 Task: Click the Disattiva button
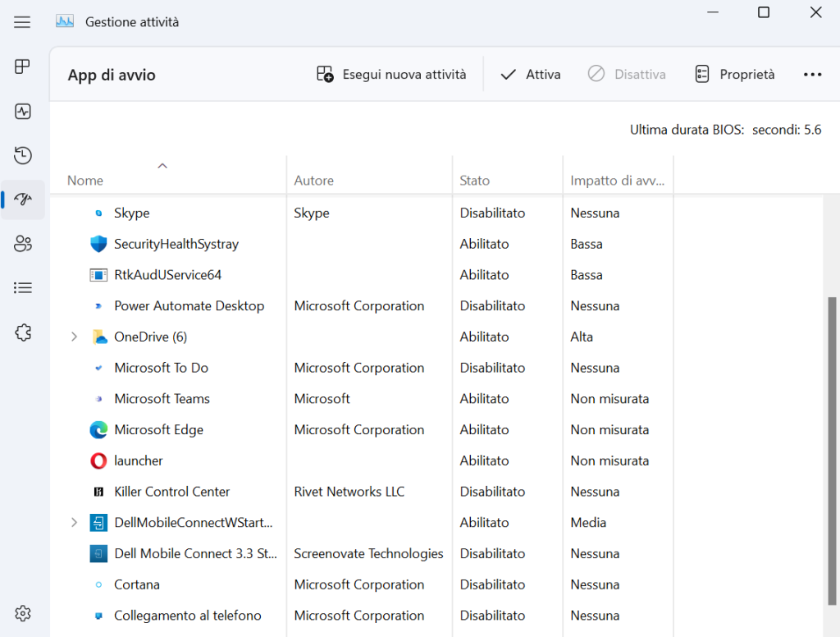[x=627, y=74]
